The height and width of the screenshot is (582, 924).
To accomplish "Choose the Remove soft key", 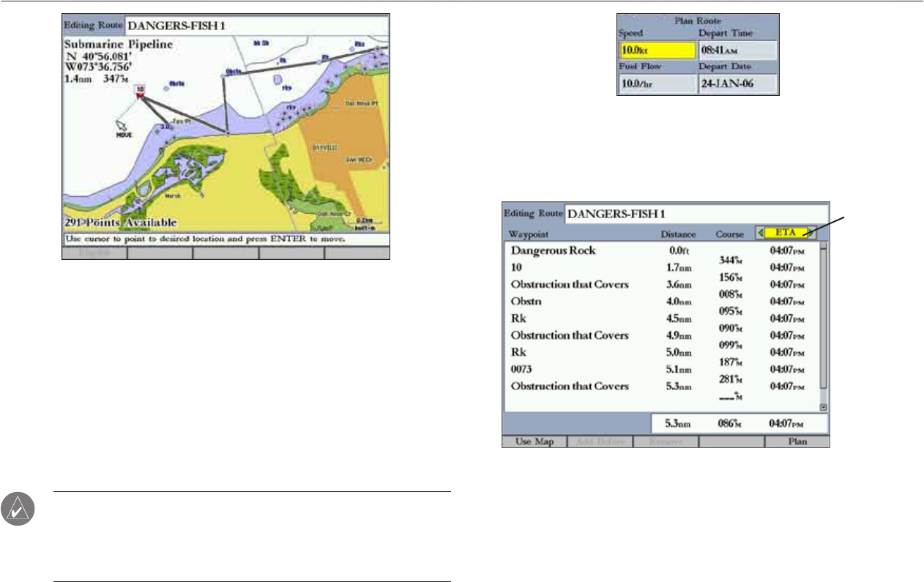I will coord(666,442).
